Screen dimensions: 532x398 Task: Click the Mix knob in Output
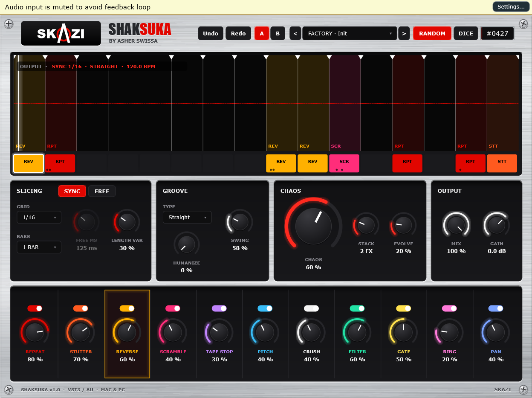456,225
